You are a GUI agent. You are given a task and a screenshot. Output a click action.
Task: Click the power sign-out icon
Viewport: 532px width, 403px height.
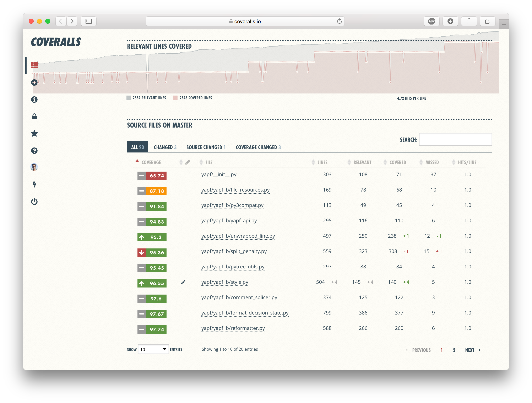click(x=34, y=201)
